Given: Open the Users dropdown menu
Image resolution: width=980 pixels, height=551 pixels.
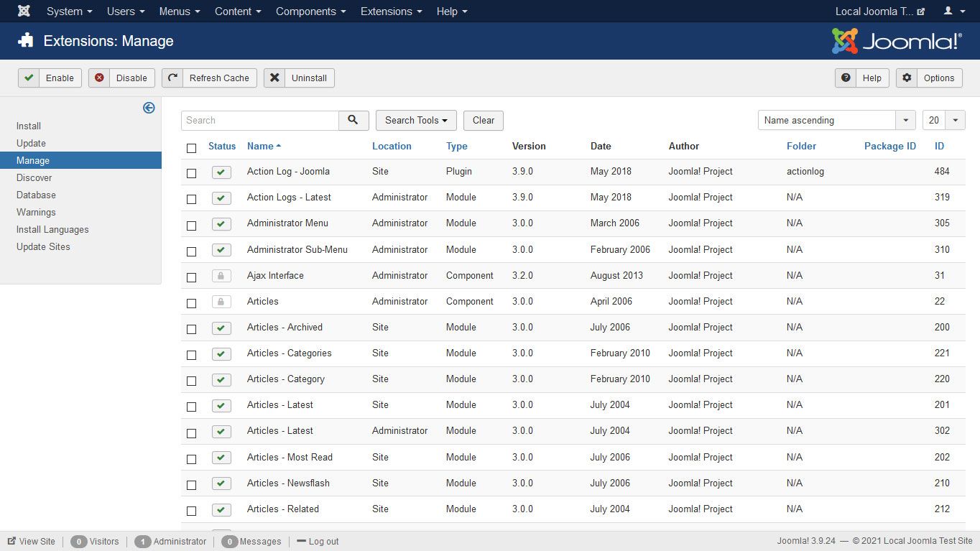Looking at the screenshot, I should point(126,11).
